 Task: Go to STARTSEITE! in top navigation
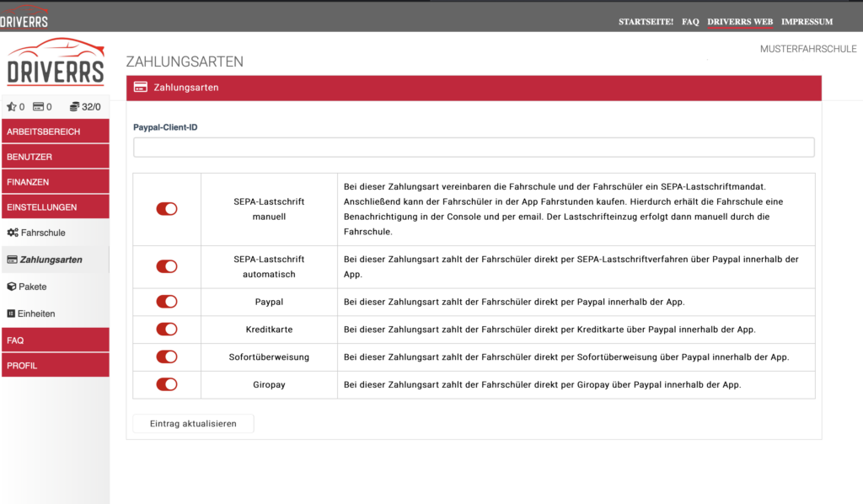coord(646,22)
